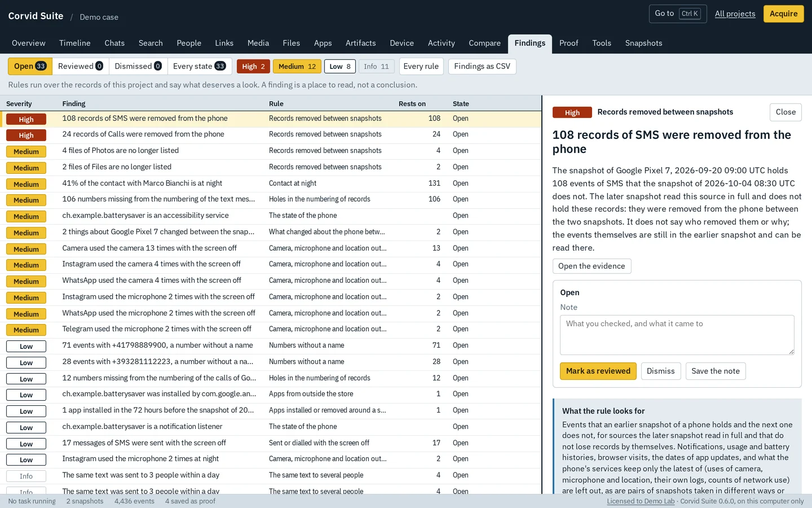This screenshot has width=812, height=508.
Task: Open the Timeline tab
Action: 75,43
